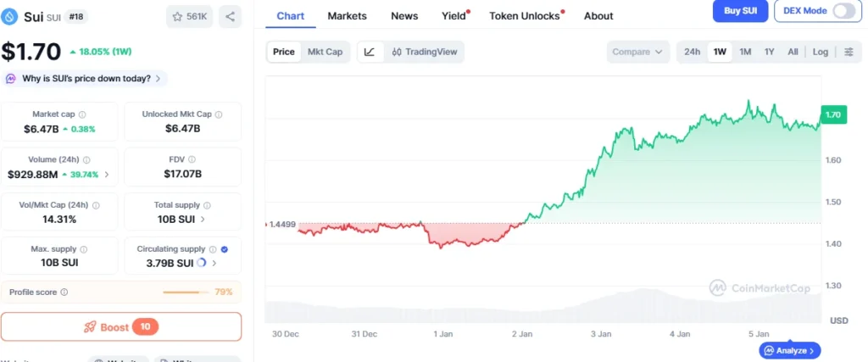Screen dimensions: 868x362
Task: Switch to the Markets tab
Action: pos(347,16)
